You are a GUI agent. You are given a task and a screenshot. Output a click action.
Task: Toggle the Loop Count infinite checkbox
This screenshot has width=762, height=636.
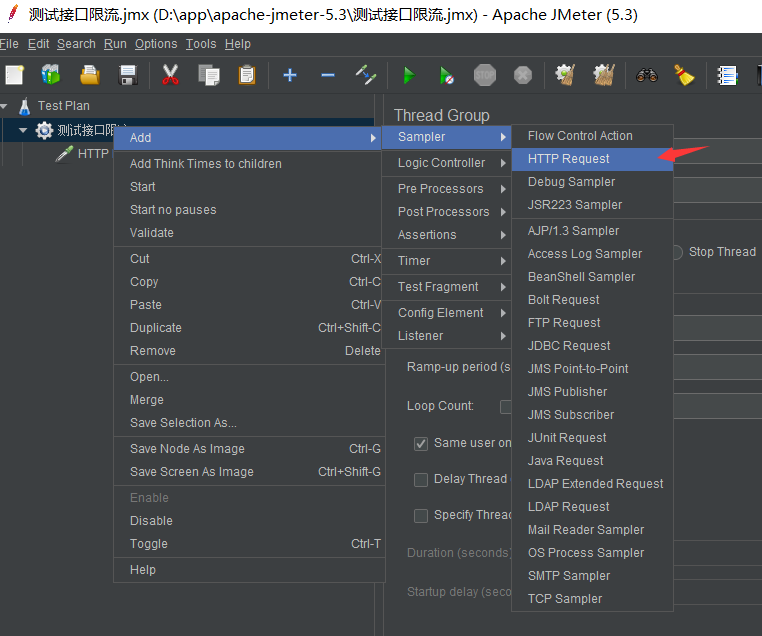(x=505, y=407)
